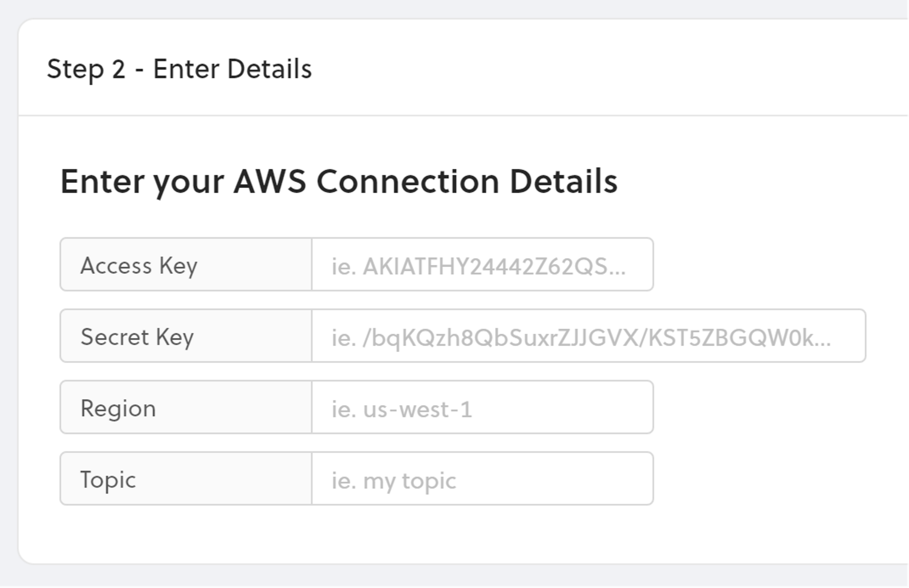The image size is (909, 588).
Task: Click the word "Secret" in Secret Key label
Action: tap(115, 337)
